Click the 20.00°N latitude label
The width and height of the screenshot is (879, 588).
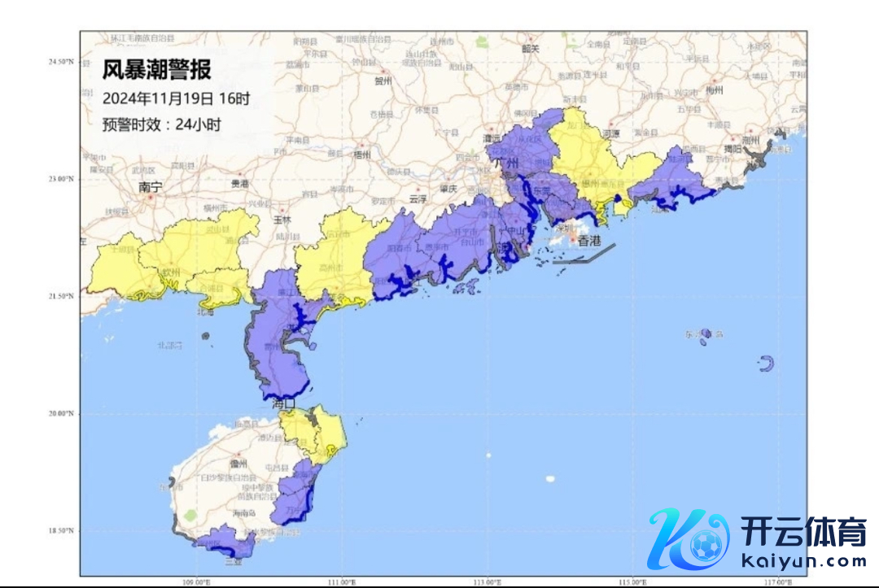[61, 413]
